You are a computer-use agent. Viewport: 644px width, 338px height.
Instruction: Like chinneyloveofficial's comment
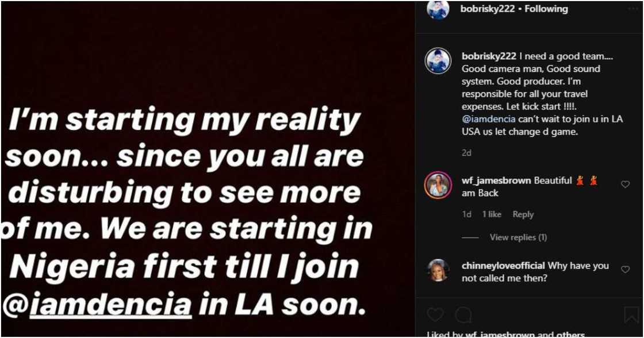coord(625,269)
